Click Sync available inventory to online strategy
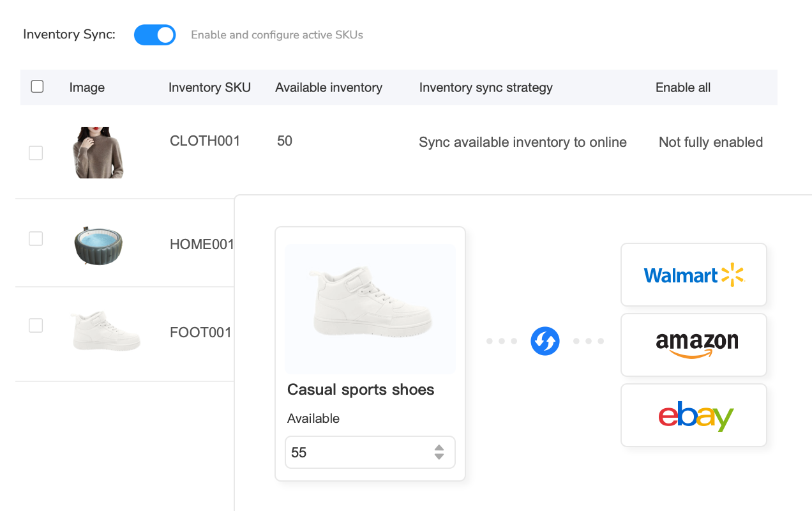The height and width of the screenshot is (511, 812). click(x=523, y=142)
